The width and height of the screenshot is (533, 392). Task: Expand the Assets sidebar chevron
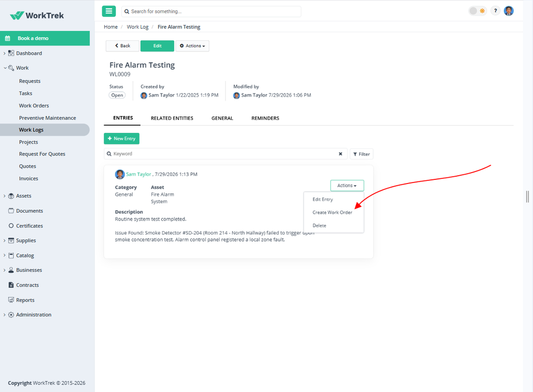[x=4, y=196]
